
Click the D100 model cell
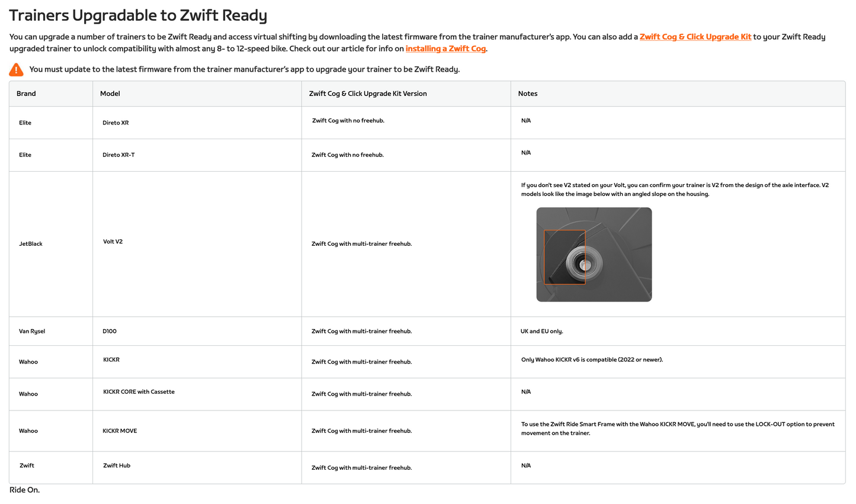point(110,331)
